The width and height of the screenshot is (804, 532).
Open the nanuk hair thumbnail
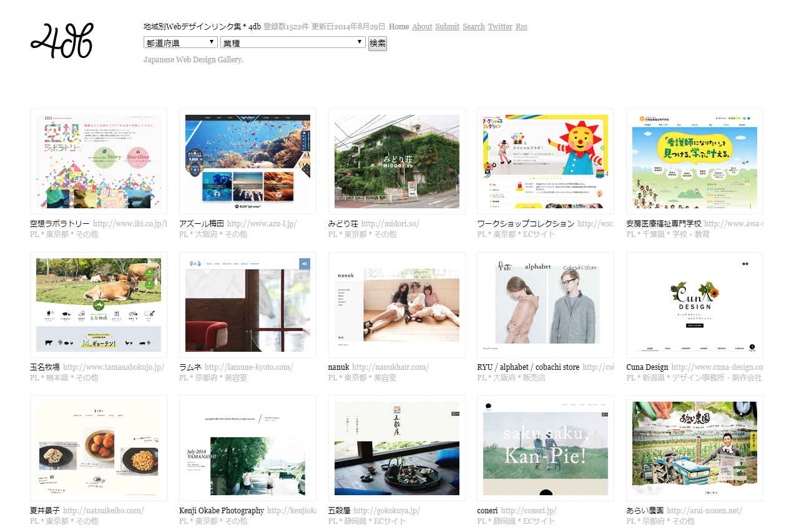397,305
